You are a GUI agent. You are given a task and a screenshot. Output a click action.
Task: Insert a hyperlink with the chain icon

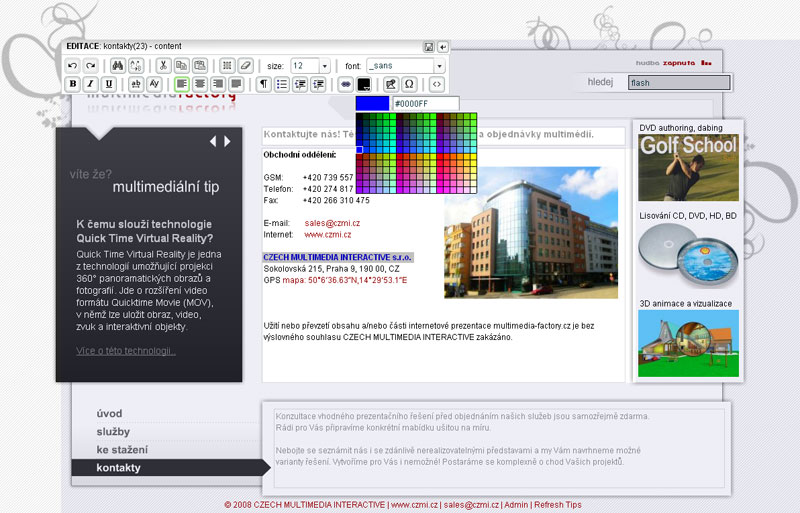[x=345, y=84]
